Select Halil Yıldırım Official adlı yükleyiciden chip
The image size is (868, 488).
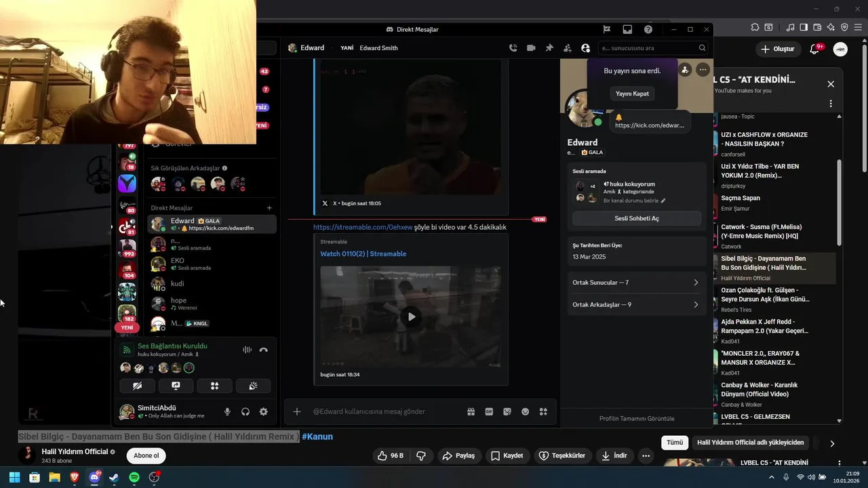750,443
